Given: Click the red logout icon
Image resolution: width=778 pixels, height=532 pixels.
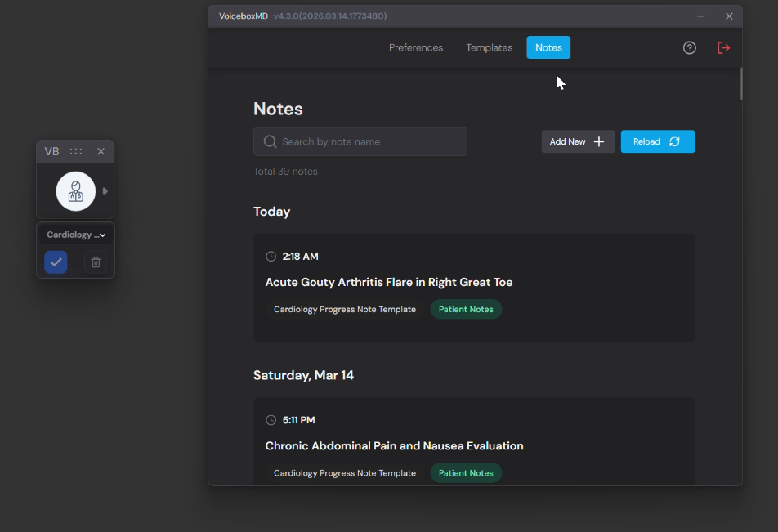Looking at the screenshot, I should point(723,48).
